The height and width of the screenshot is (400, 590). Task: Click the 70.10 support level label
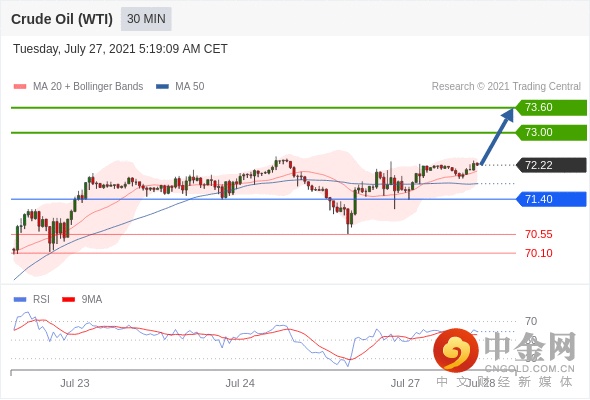[539, 253]
